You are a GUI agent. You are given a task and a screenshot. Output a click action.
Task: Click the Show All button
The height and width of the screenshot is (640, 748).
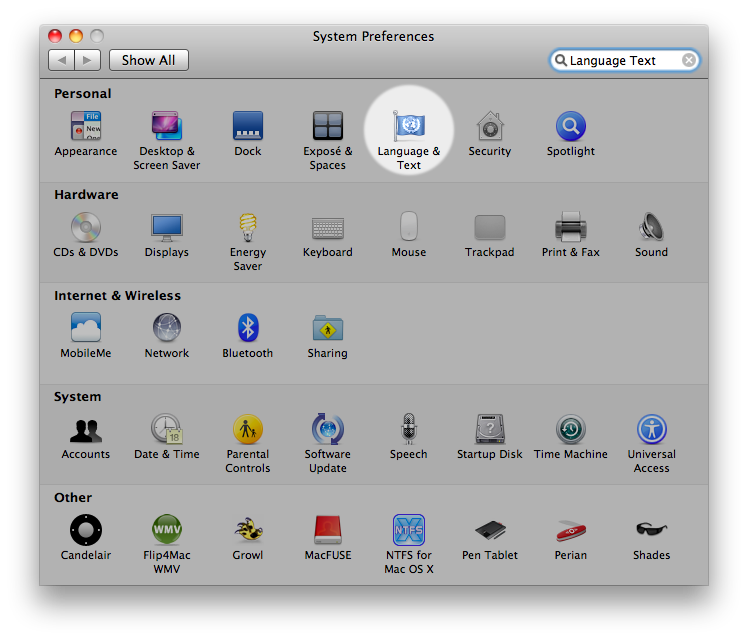point(148,60)
